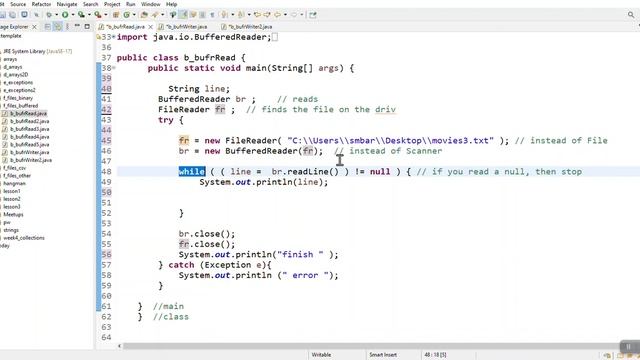Click Smart Insert status bar entry
This screenshot has width=640, height=360.
pyautogui.click(x=383, y=355)
